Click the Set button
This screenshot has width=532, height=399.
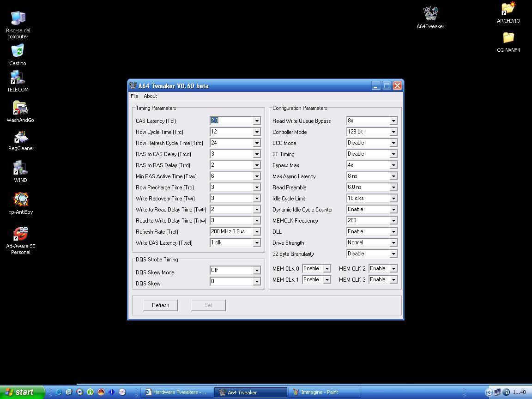(x=208, y=305)
